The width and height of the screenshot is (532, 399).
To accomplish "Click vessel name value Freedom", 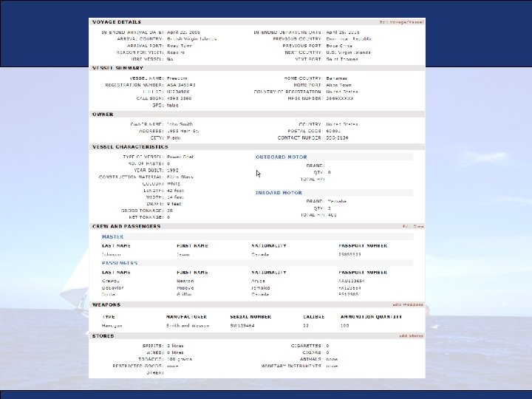I will tap(177, 78).
